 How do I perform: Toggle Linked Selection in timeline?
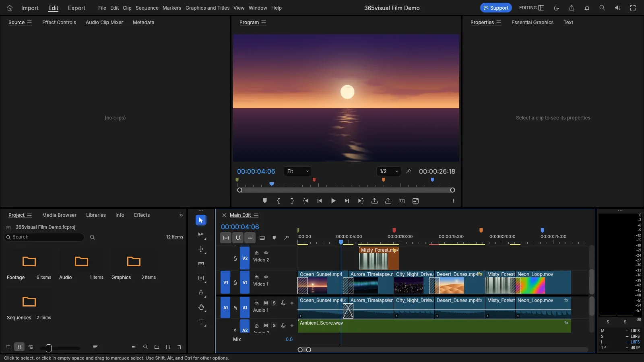(x=250, y=238)
